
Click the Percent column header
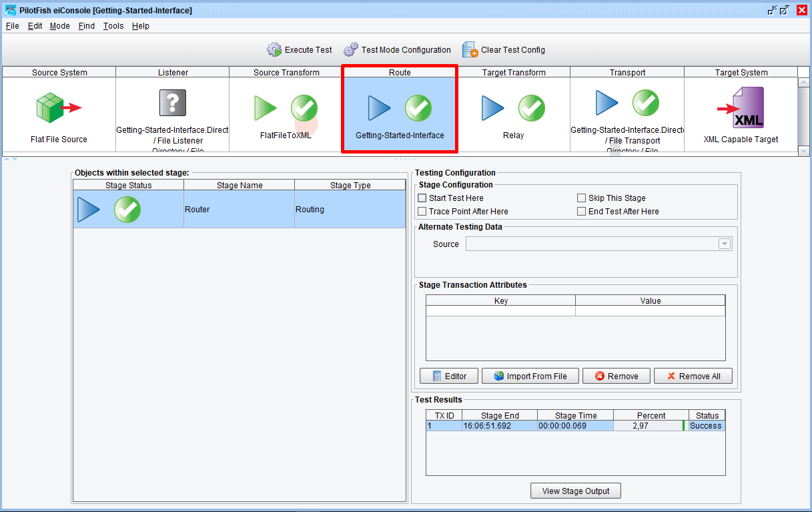pos(651,415)
